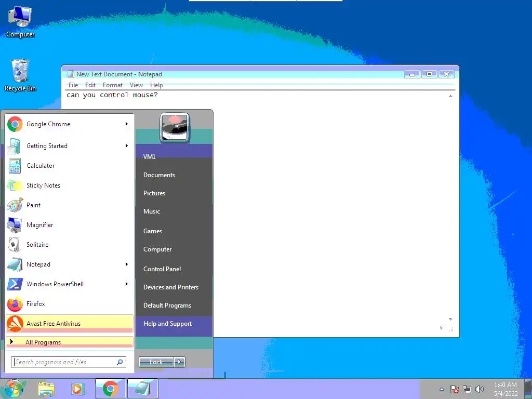Click Notepad horizontal scroll right arrow
Screen dimensions: 532x399
pyautogui.click(x=441, y=328)
